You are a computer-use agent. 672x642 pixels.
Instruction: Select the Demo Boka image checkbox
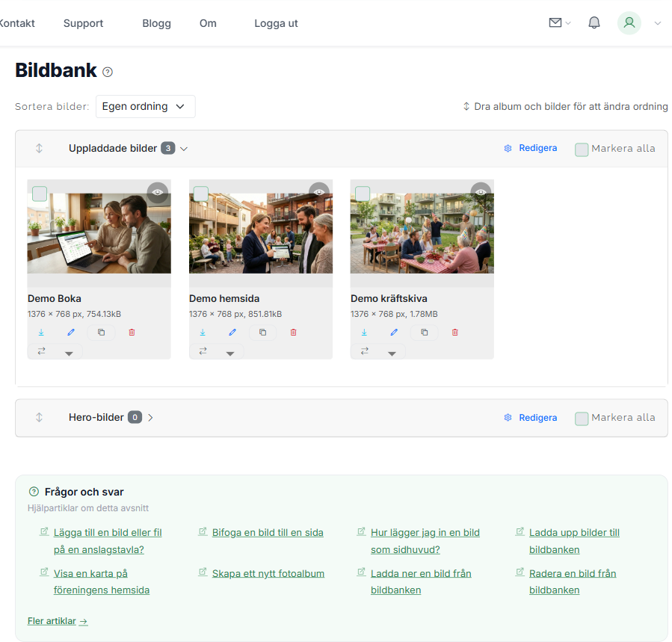click(x=39, y=193)
